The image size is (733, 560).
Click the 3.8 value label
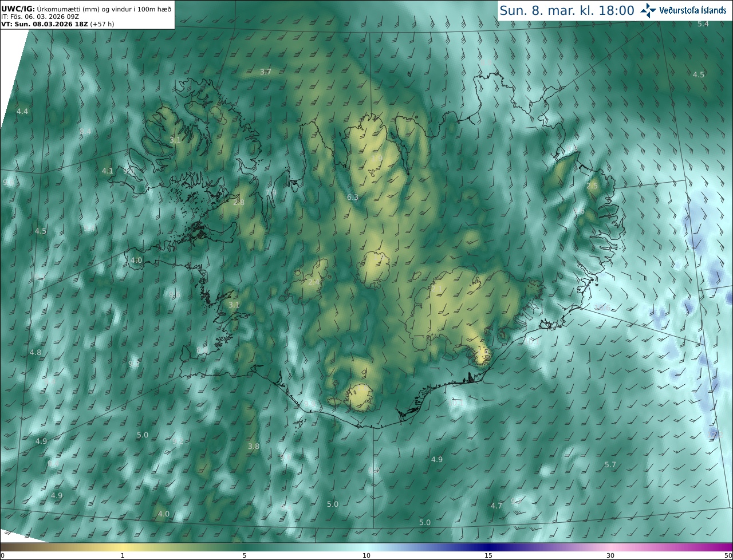tap(254, 446)
